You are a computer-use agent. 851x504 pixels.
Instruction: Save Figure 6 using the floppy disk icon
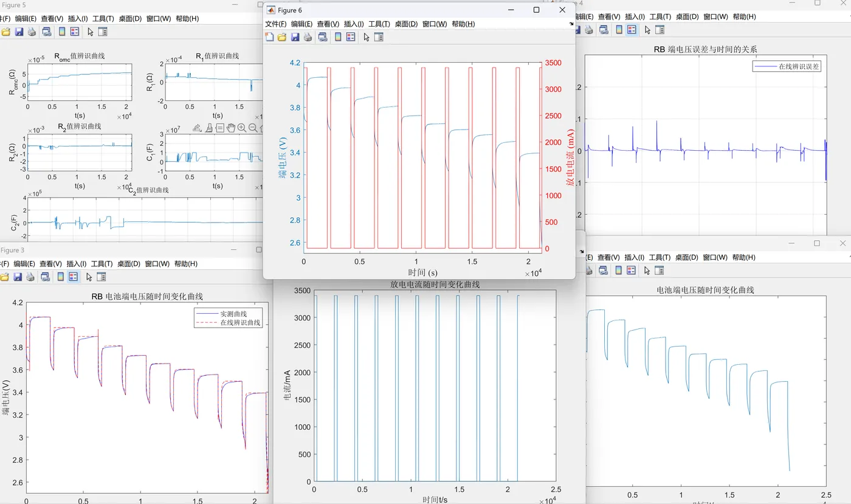[x=295, y=37]
